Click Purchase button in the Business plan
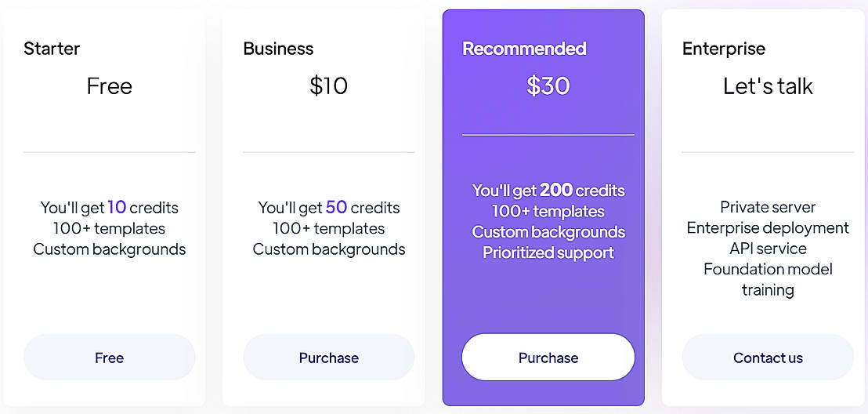This screenshot has height=414, width=868. [x=328, y=358]
